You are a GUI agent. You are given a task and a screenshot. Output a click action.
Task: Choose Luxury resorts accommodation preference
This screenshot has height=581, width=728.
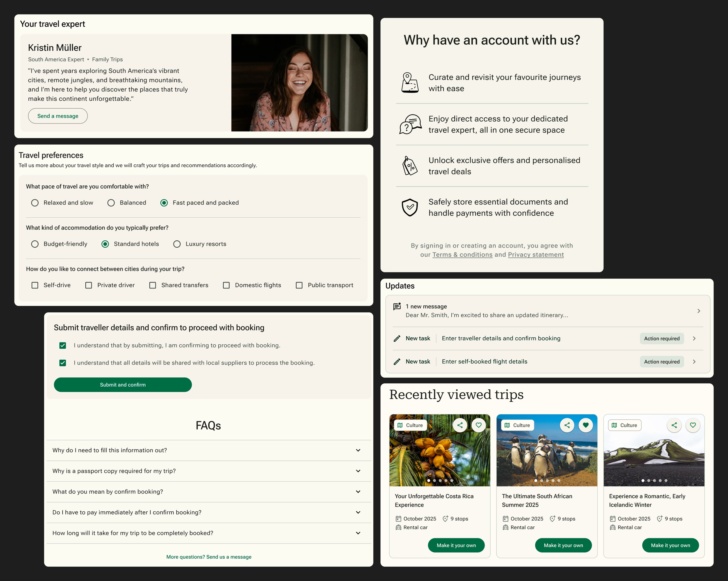pyautogui.click(x=177, y=244)
